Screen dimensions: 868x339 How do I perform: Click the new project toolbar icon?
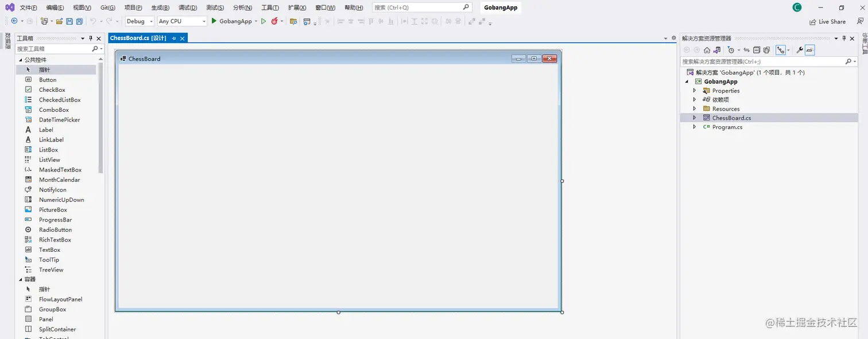click(x=44, y=21)
